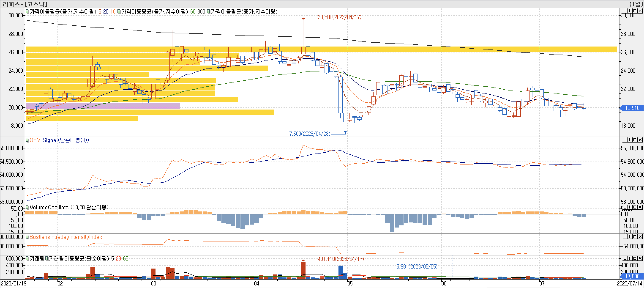Maximize the volume (거래량) panel
Viewport: 644px width, 288px height.
[635, 258]
